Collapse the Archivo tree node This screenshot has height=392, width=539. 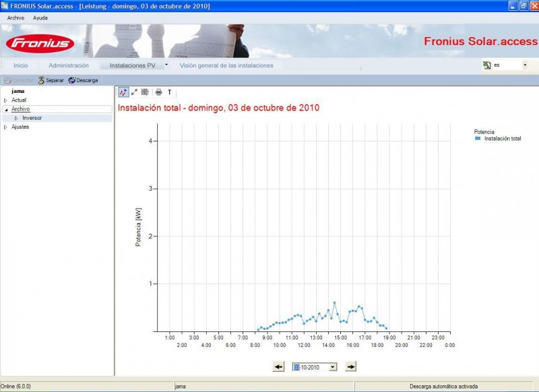[x=6, y=110]
